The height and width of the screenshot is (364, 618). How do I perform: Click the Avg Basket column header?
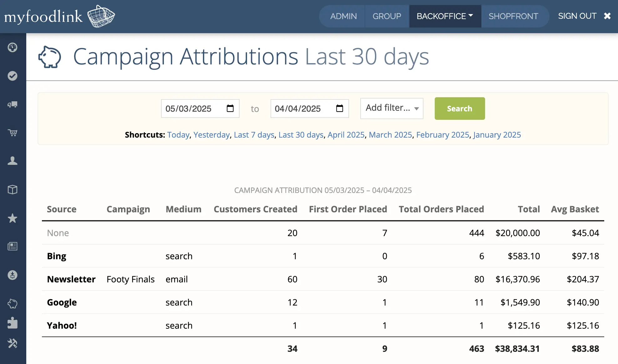pos(575,209)
